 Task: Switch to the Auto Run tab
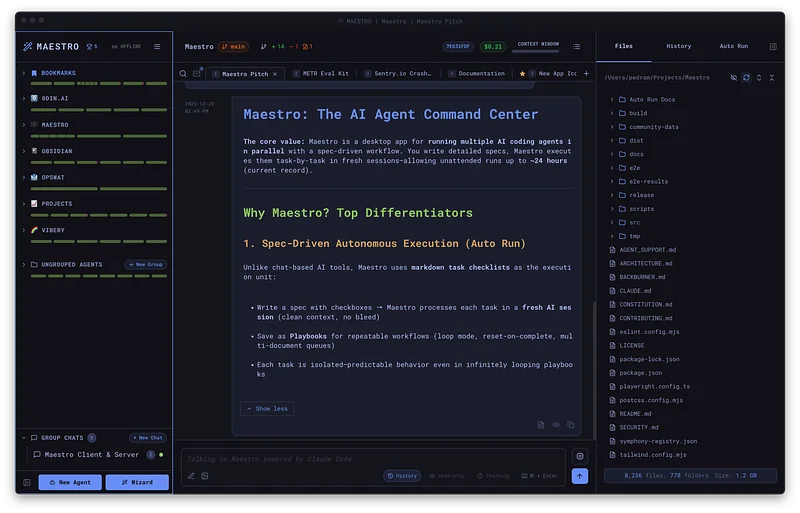(734, 46)
